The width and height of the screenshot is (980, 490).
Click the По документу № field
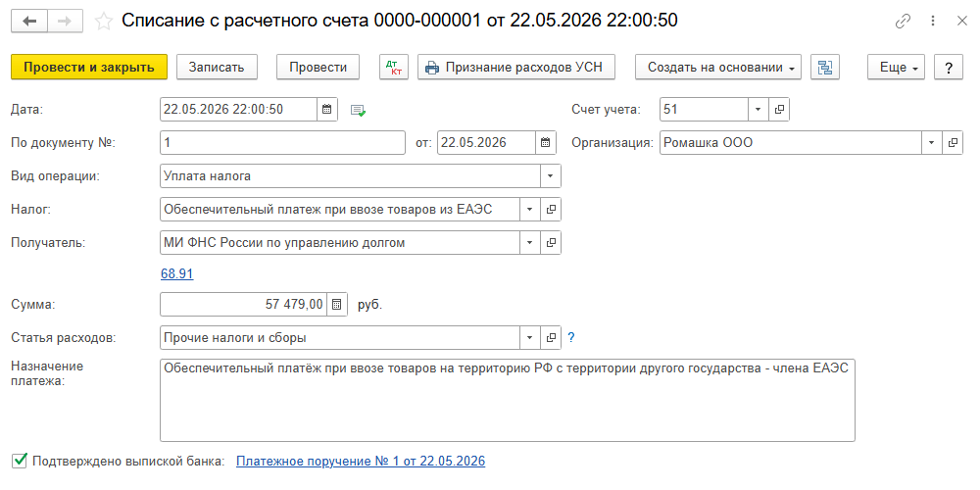point(282,142)
